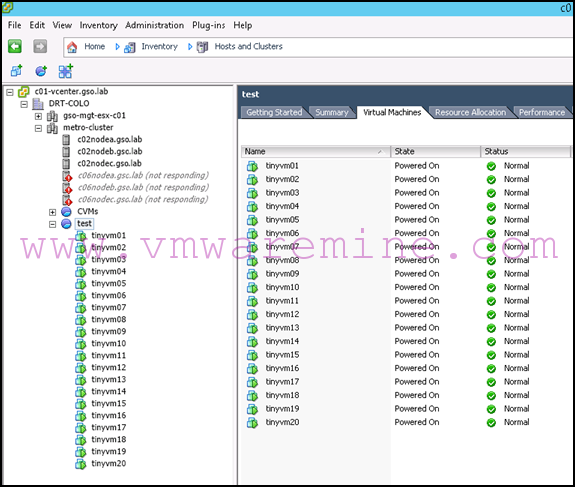Image resolution: width=575 pixels, height=487 pixels.
Task: Click the green Back navigation arrow
Action: 15,47
